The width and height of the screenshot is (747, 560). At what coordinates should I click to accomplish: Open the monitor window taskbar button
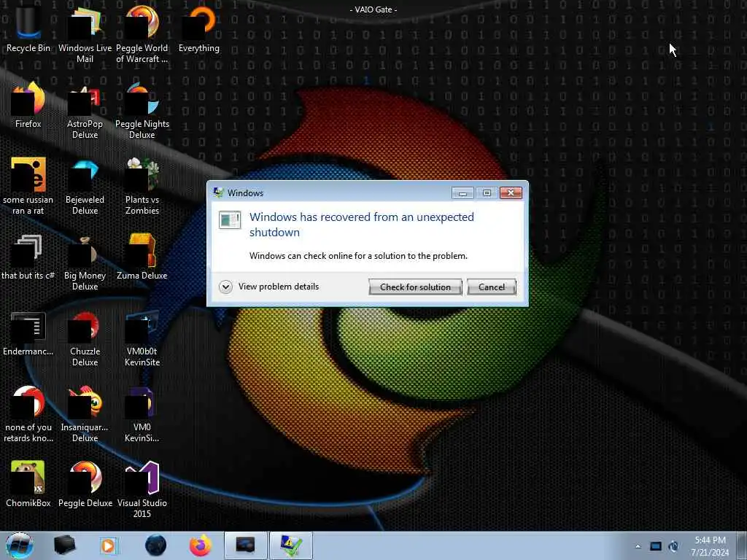coord(245,545)
